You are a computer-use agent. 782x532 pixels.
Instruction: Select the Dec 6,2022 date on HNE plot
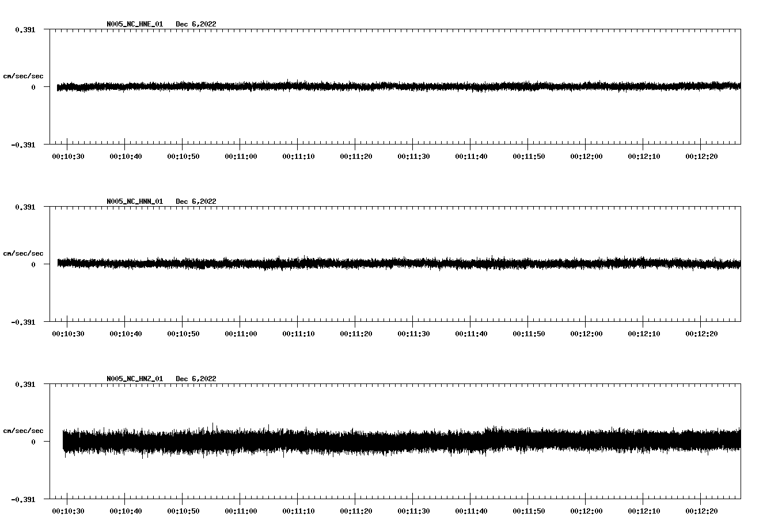pyautogui.click(x=196, y=24)
